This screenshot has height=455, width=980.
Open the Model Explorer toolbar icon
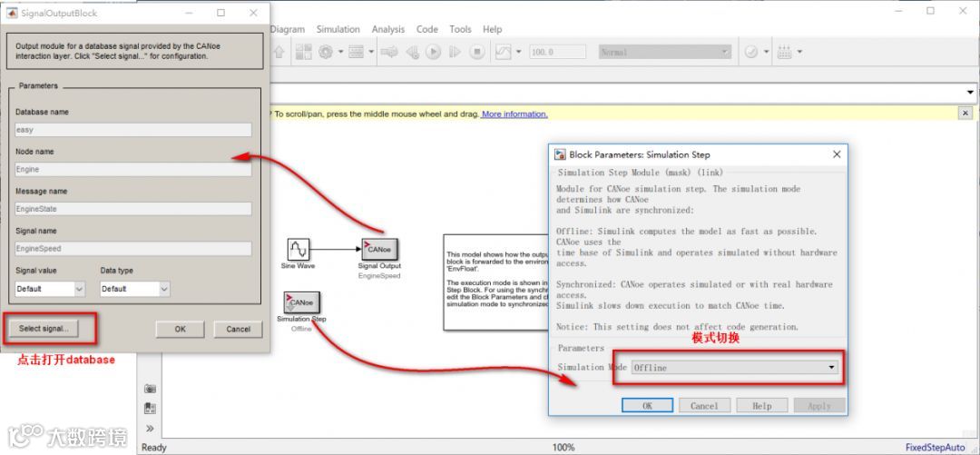tap(357, 53)
